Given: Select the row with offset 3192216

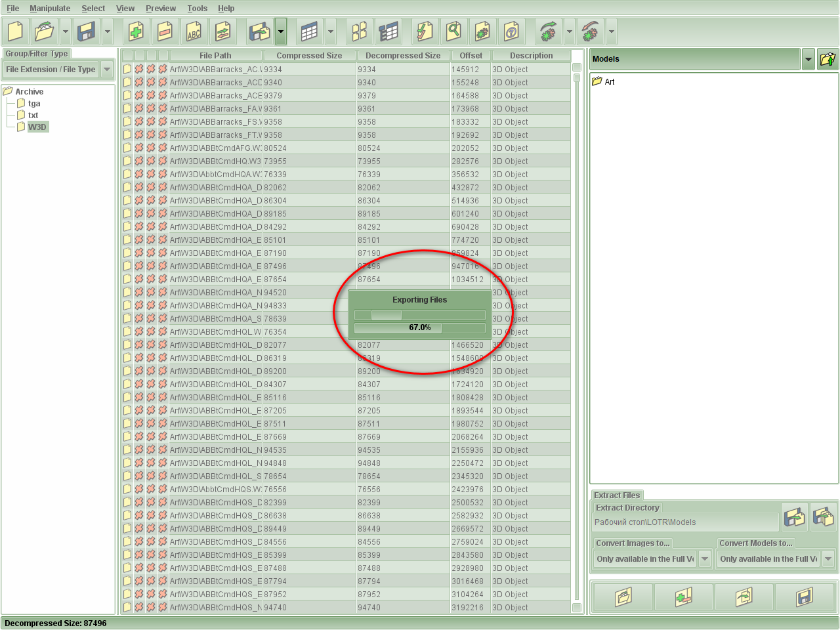Looking at the screenshot, I should coord(346,608).
